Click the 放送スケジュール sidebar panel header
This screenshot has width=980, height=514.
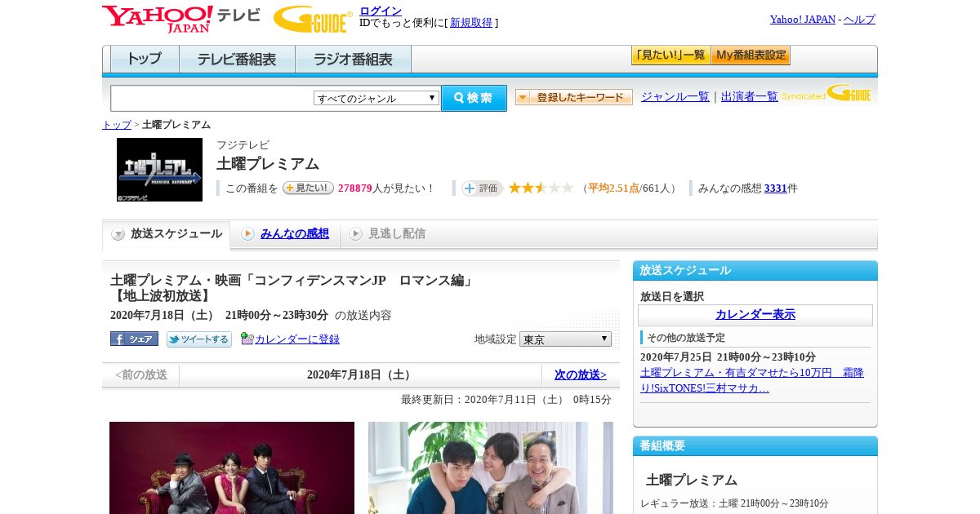[x=755, y=271]
